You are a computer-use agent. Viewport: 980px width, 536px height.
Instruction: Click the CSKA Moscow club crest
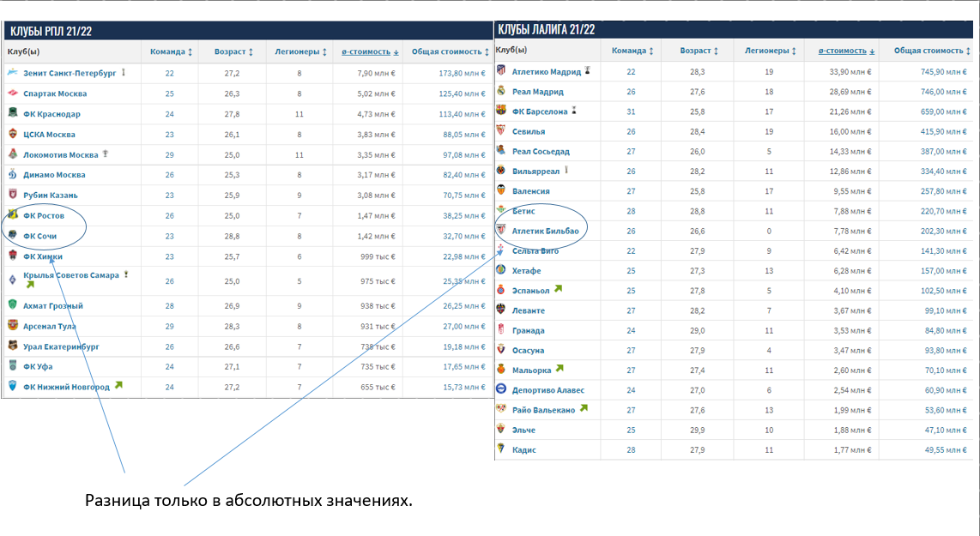tap(13, 134)
